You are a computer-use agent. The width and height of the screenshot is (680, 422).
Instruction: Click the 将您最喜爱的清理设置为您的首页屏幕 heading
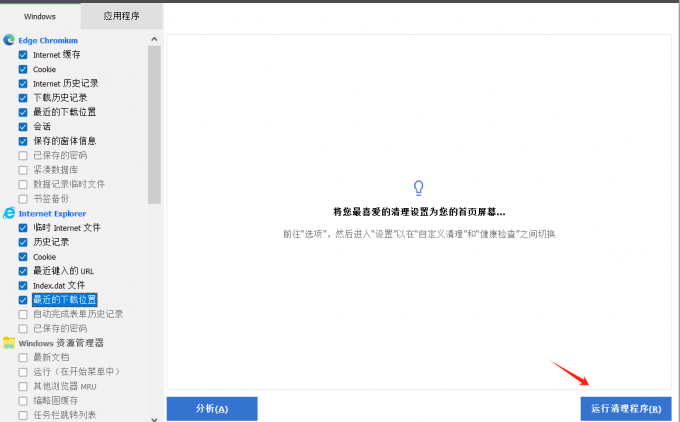click(x=419, y=212)
